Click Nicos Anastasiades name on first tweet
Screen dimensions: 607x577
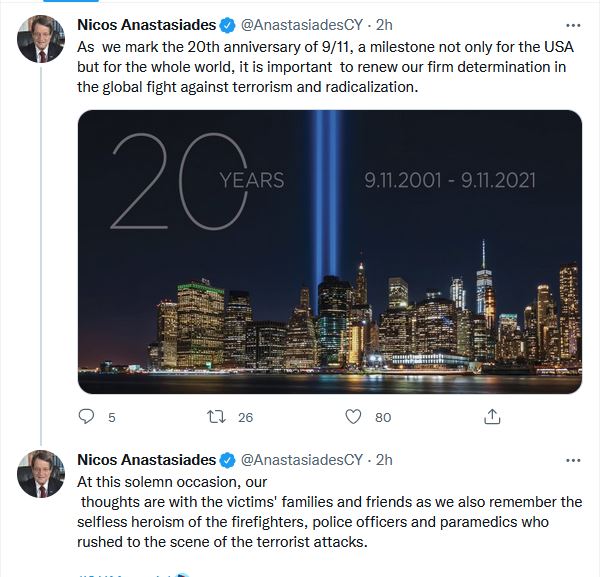coord(147,25)
